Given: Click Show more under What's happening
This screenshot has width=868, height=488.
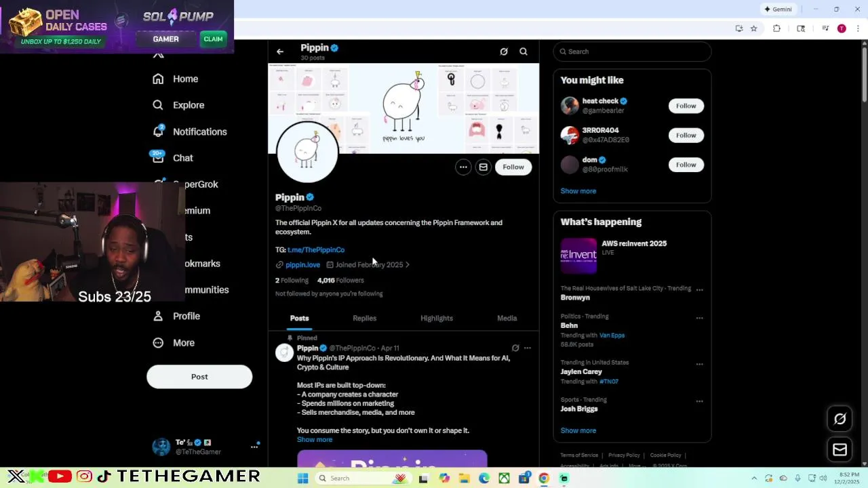Looking at the screenshot, I should [578, 430].
